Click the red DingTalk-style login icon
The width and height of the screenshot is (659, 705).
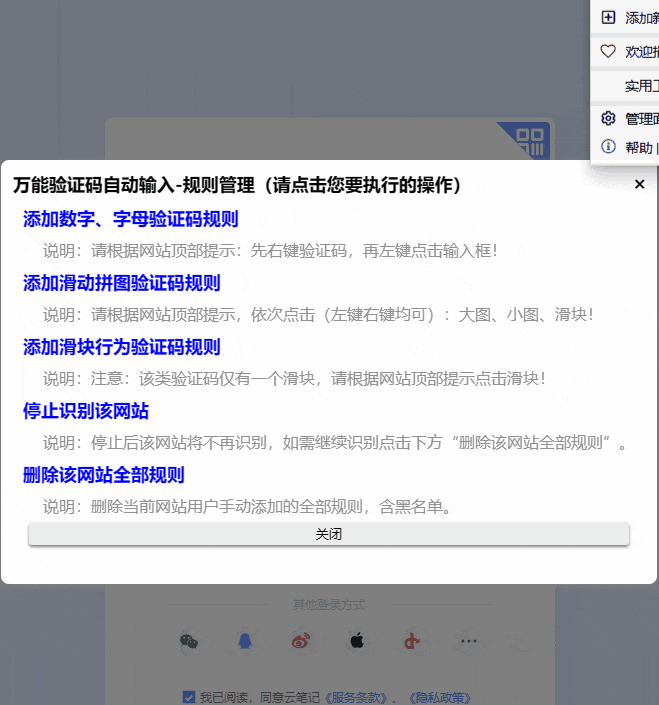412,641
